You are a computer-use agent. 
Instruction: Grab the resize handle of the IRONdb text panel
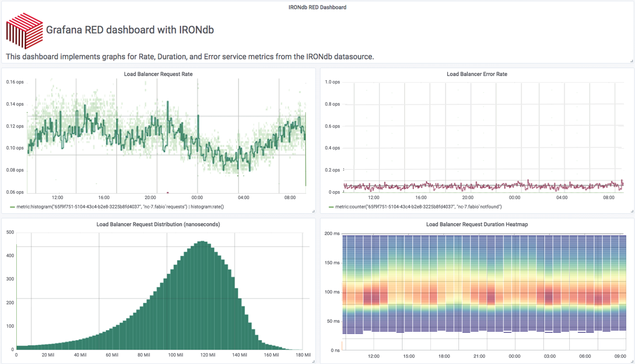[x=632, y=61]
